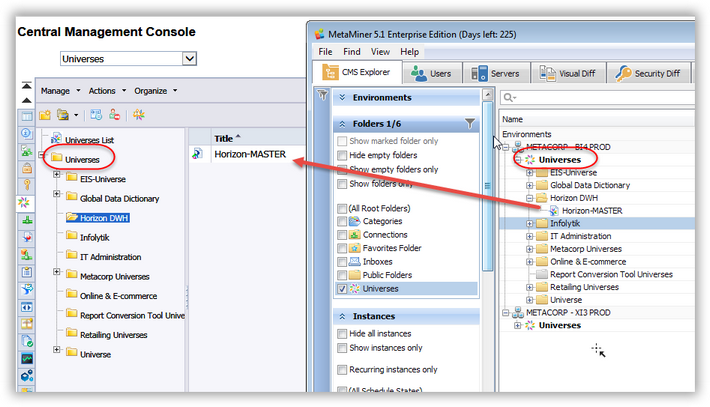Viewport: 710px width, 407px height.
Task: Enable Hide empty folders checkbox
Action: pos(342,155)
